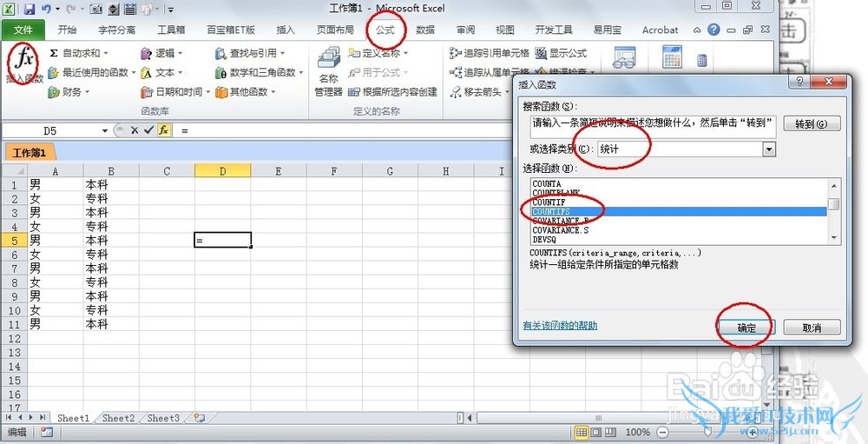Click the Save icon in quick access toolbar
Screen dimensions: 868x444
pos(29,9)
